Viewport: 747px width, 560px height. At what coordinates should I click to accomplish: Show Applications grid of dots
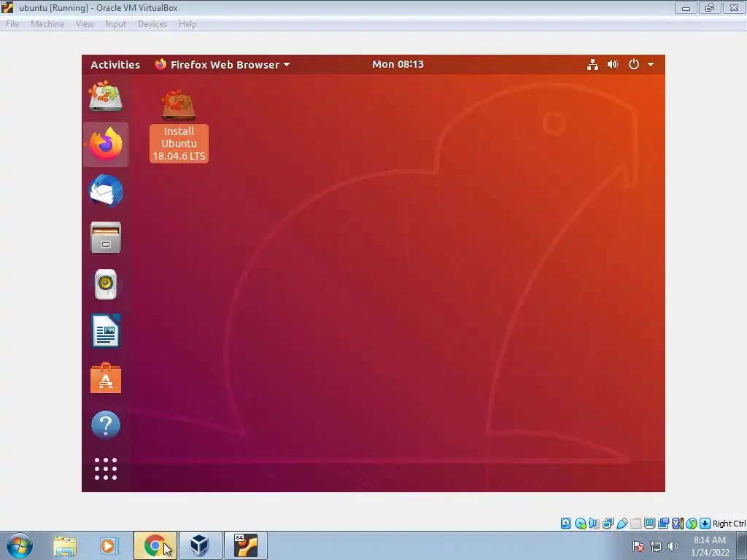coord(106,469)
